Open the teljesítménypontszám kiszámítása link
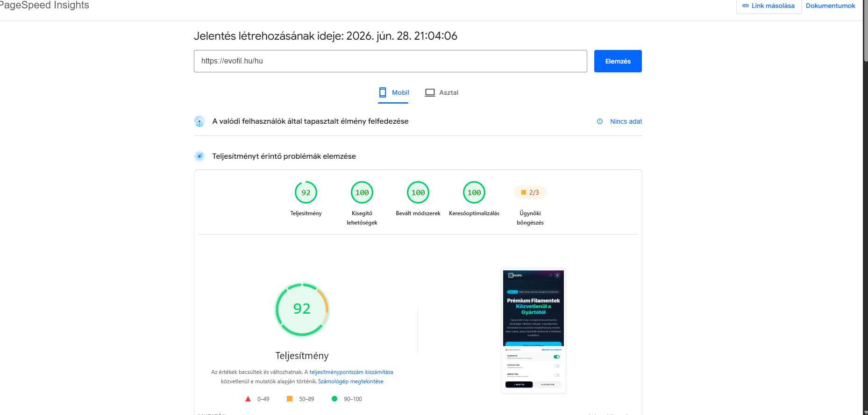The width and height of the screenshot is (868, 415). click(x=351, y=372)
